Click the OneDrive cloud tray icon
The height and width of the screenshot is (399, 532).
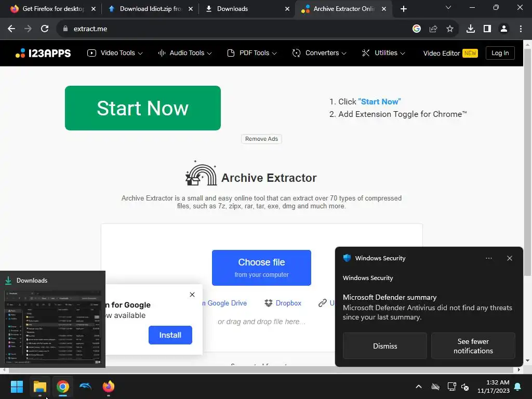435,387
